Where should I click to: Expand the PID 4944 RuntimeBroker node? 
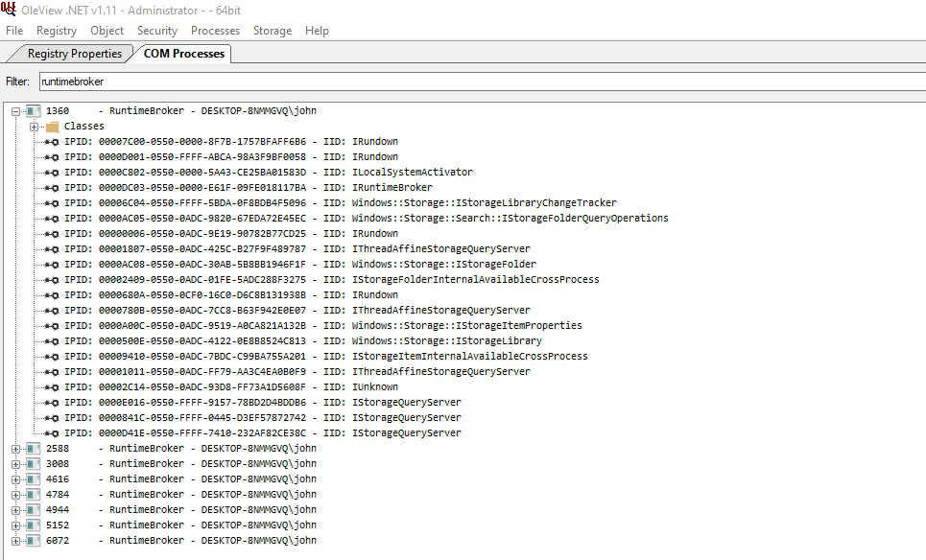pyautogui.click(x=15, y=509)
